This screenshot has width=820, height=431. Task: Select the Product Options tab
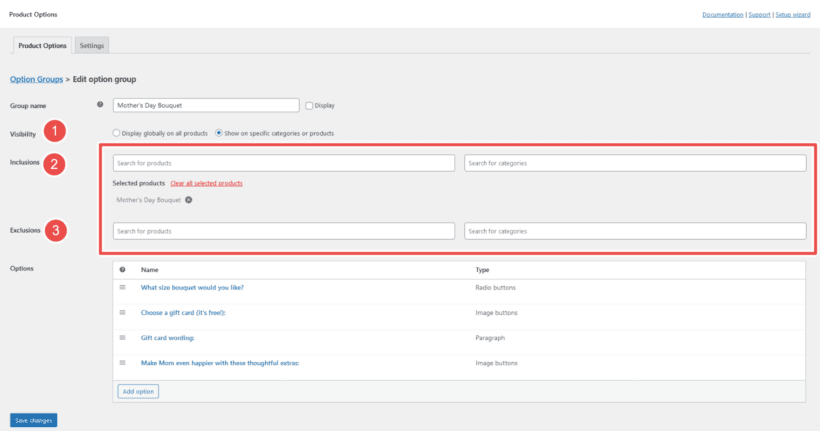43,45
